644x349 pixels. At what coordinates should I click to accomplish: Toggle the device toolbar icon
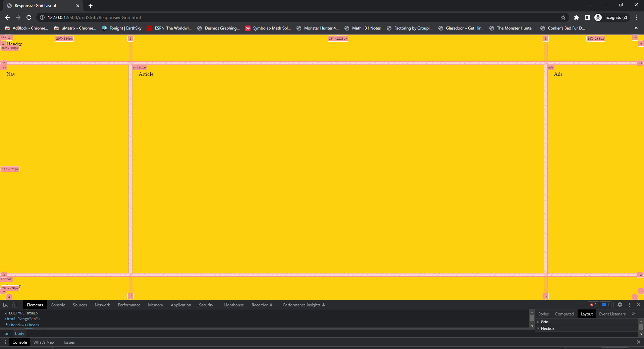14,305
